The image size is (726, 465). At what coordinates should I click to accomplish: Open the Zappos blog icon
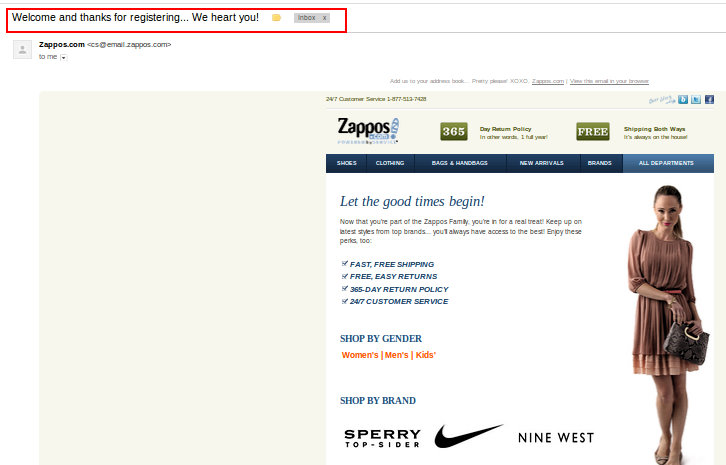coord(683,100)
